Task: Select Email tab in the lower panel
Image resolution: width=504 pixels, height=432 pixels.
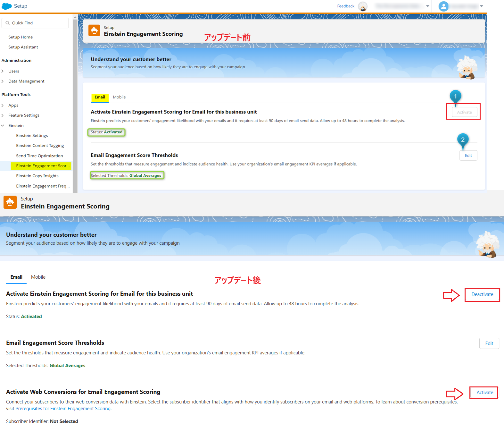Action: pyautogui.click(x=16, y=277)
